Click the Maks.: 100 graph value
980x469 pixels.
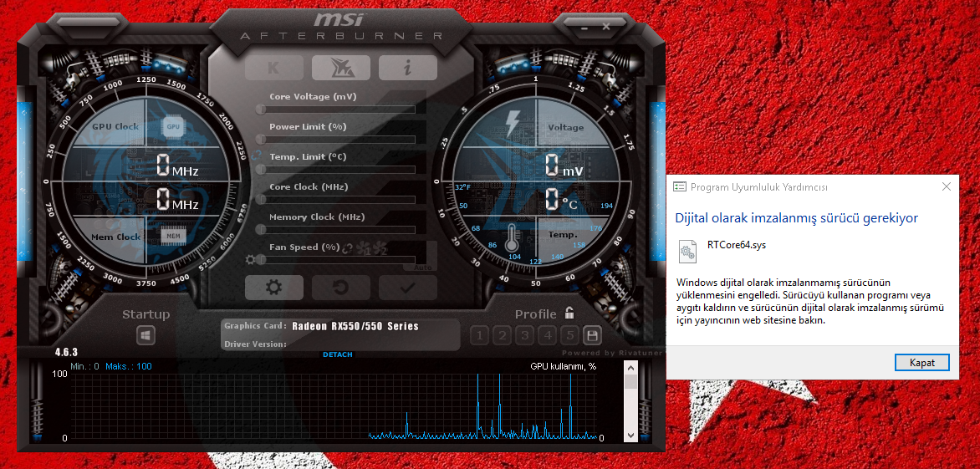(x=129, y=366)
